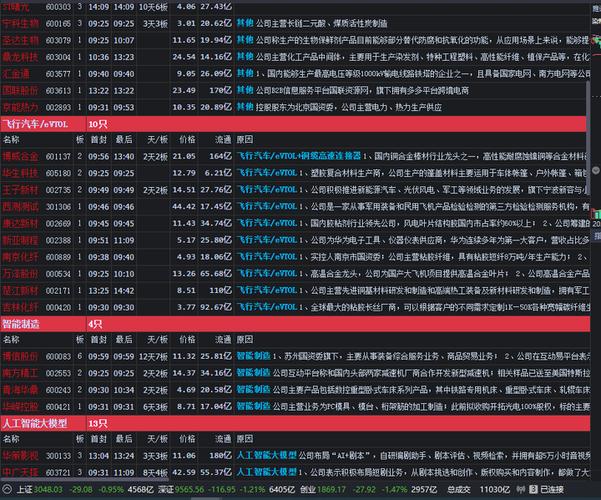
Task: Click the 12天7板 cell in row 600083
Action: click(x=153, y=356)
